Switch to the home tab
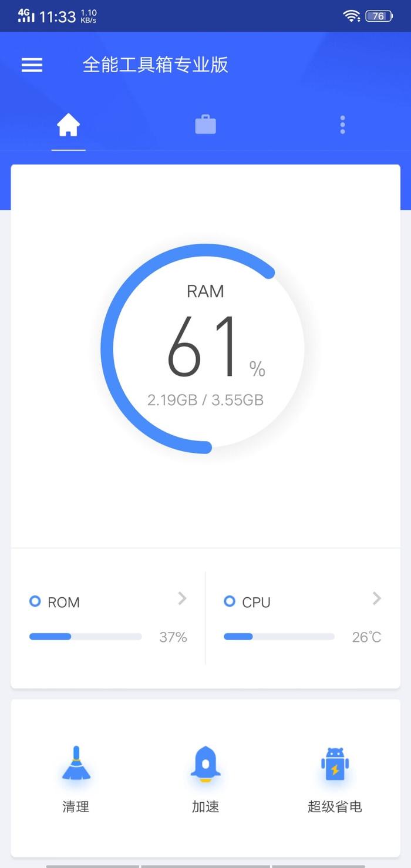The image size is (411, 868). (x=68, y=125)
